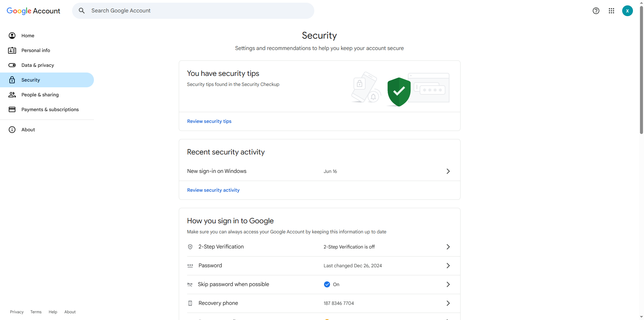The image size is (644, 320).
Task: Open the Google apps grid
Action: coord(611,11)
